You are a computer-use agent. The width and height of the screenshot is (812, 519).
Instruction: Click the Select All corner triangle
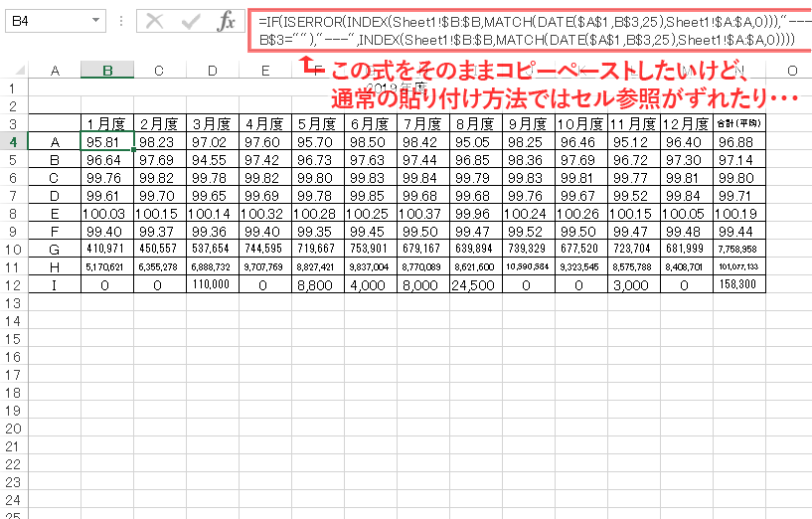tap(20, 71)
